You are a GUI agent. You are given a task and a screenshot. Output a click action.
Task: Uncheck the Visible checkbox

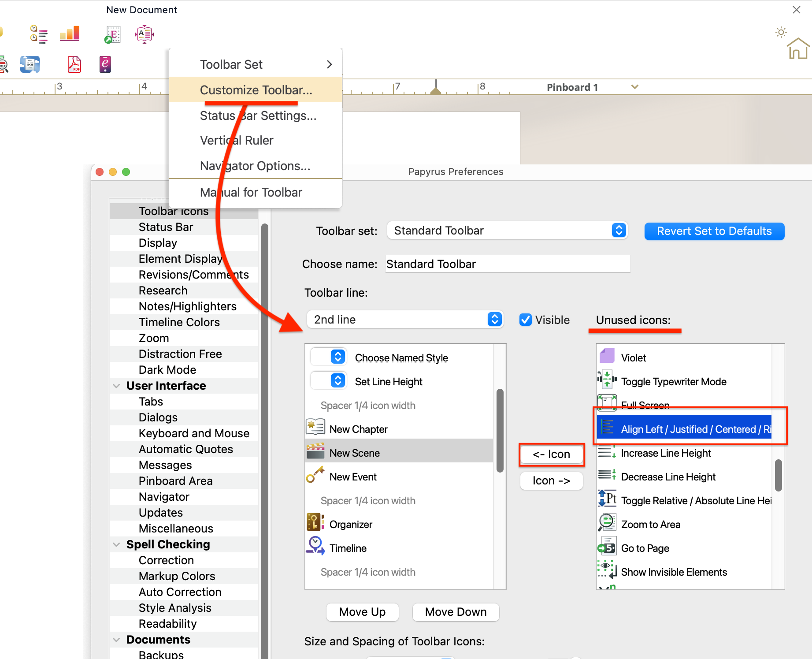click(x=525, y=320)
